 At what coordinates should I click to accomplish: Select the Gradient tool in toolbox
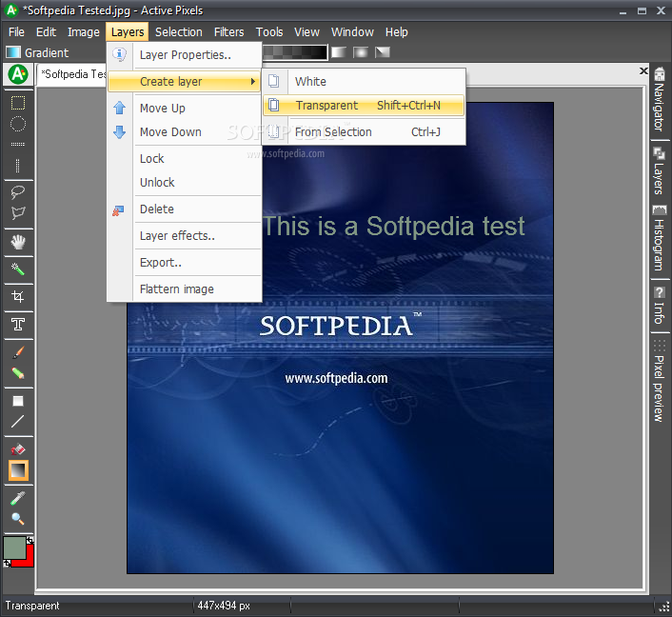18,470
